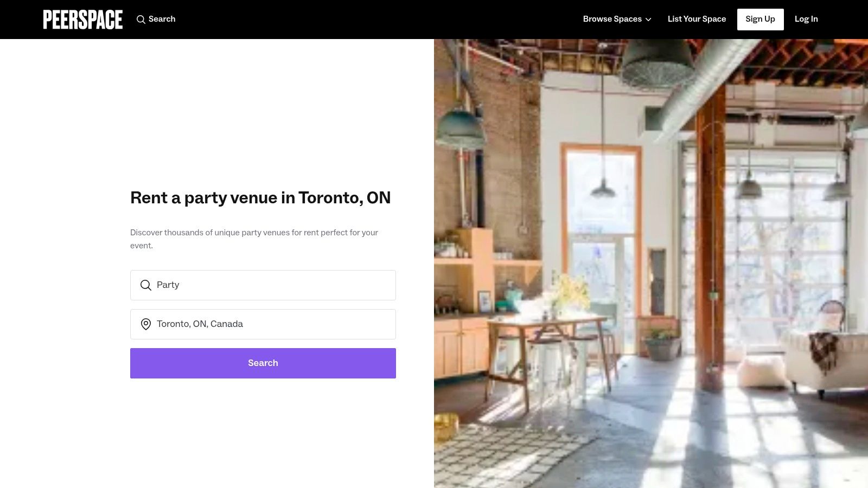
Task: Click the description text about unique party venues
Action: tap(254, 239)
